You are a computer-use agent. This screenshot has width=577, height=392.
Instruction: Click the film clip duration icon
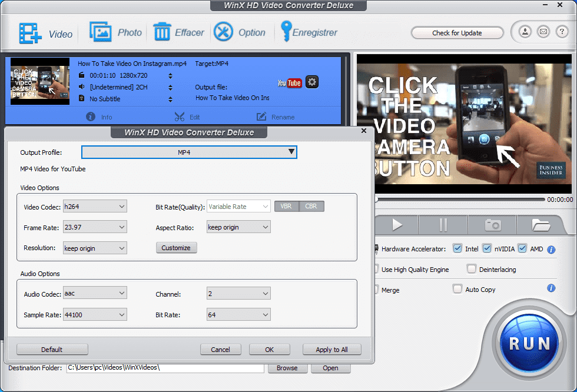click(x=82, y=75)
